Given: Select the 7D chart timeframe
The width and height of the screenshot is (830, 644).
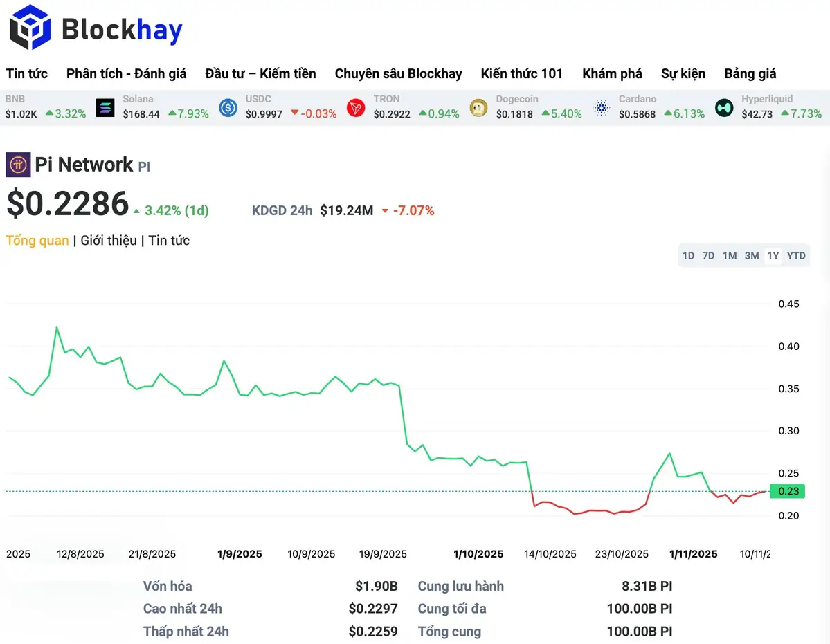Looking at the screenshot, I should [708, 256].
